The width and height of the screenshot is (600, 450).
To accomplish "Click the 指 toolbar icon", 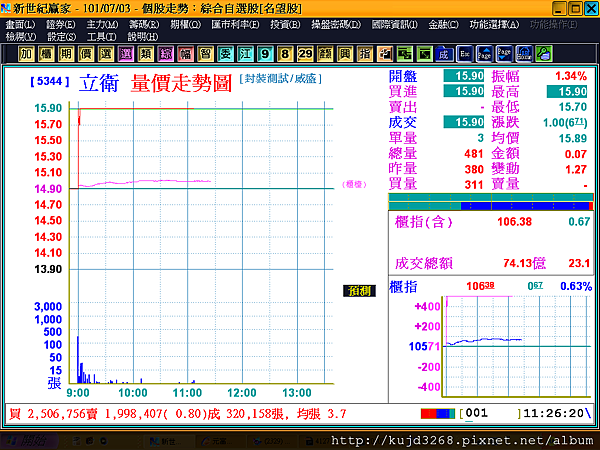I will (365, 54).
